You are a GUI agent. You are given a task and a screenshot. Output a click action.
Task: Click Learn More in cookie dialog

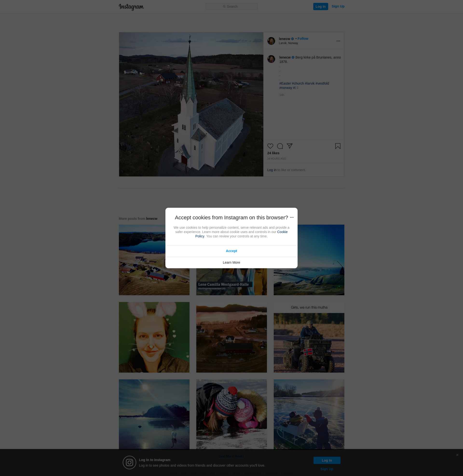coord(231,262)
